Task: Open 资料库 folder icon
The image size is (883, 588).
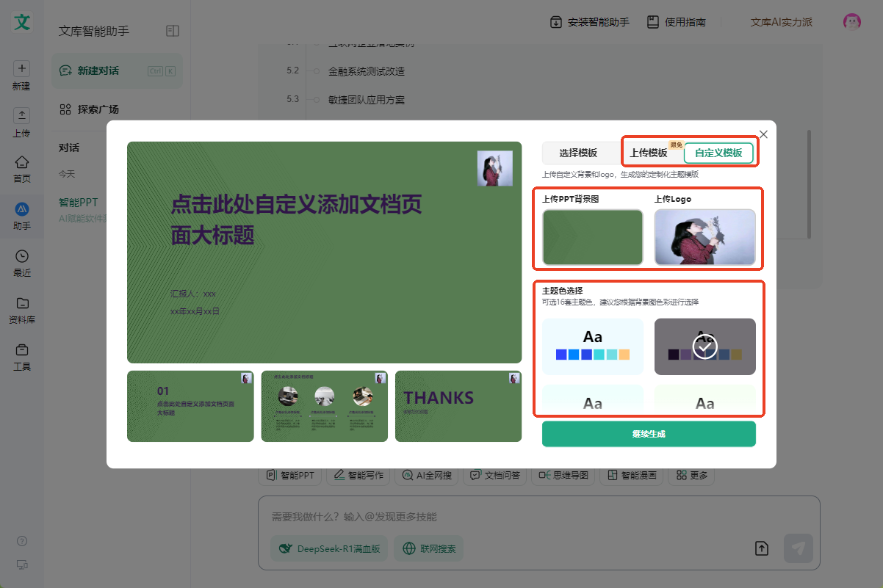Action: pyautogui.click(x=22, y=302)
